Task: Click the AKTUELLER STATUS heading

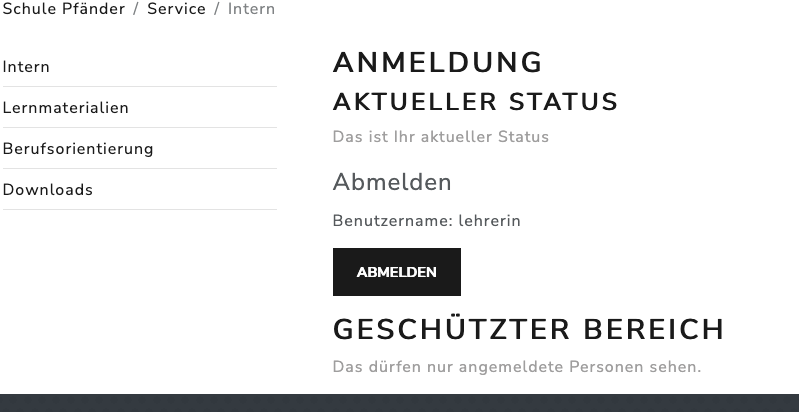Action: 475,102
